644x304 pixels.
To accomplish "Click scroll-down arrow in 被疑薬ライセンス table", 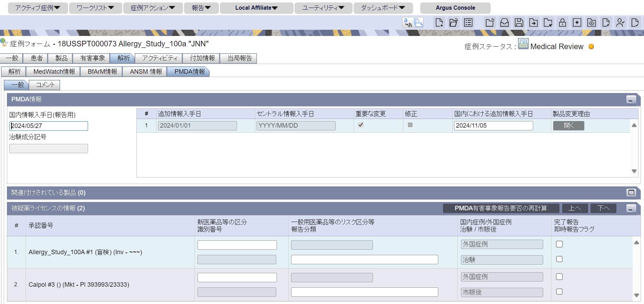I will point(637,295).
